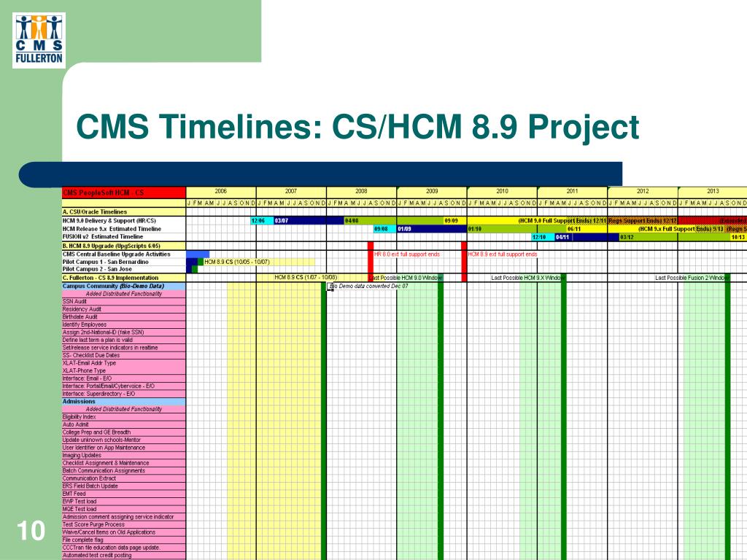This screenshot has width=747, height=560.
Task: Click the Imaging Updates row
Action: click(124, 455)
